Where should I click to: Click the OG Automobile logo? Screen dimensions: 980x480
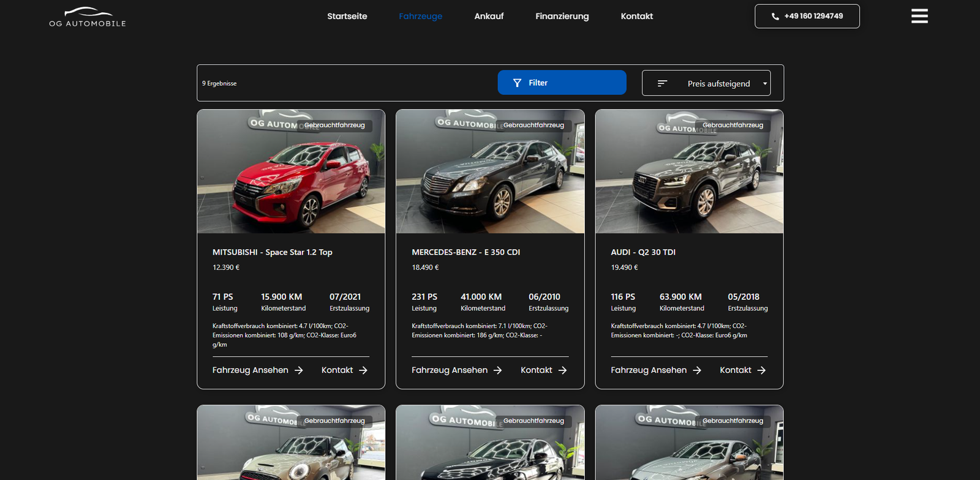click(88, 17)
